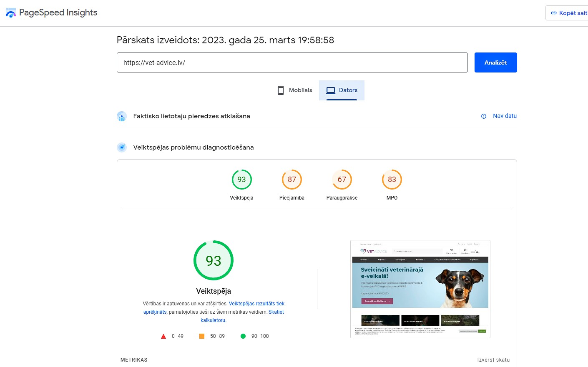Click the Kopēt saiti button
The width and height of the screenshot is (588, 367).
[568, 13]
